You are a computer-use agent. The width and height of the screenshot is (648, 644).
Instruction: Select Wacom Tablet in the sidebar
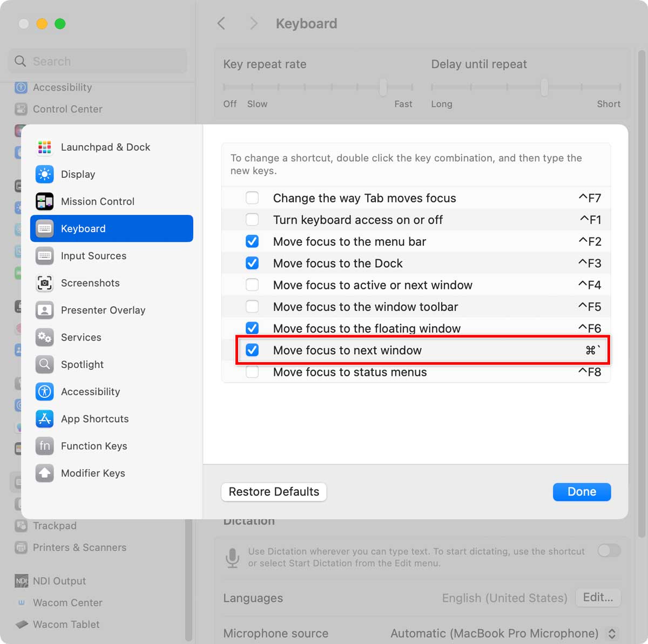[66, 625]
